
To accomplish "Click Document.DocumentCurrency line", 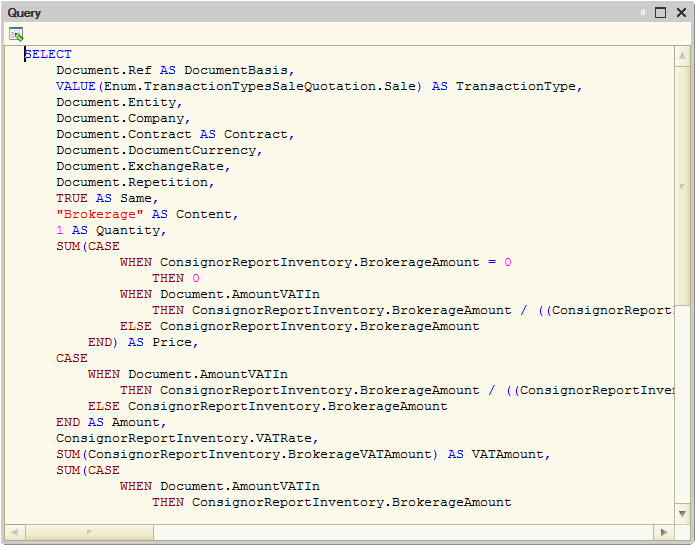I will pos(159,150).
